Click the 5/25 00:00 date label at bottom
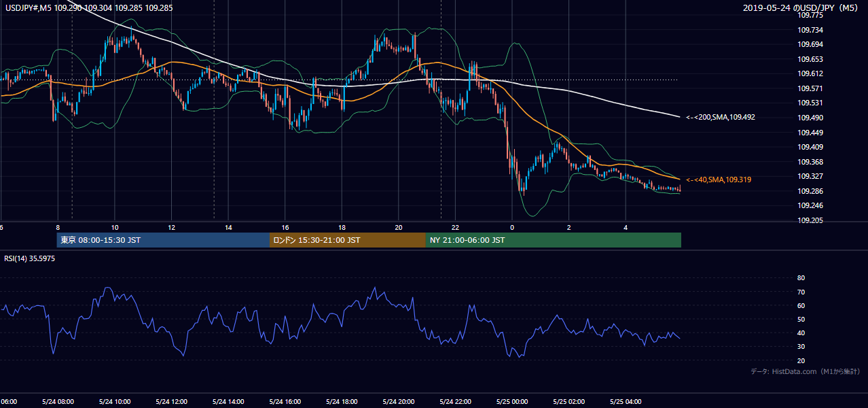Screen dimensions: 868x408 [512, 401]
